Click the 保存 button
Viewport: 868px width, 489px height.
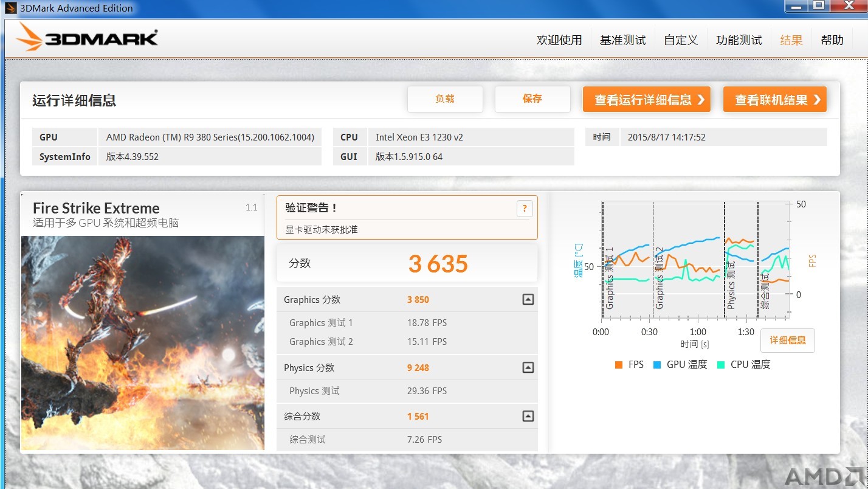[532, 99]
